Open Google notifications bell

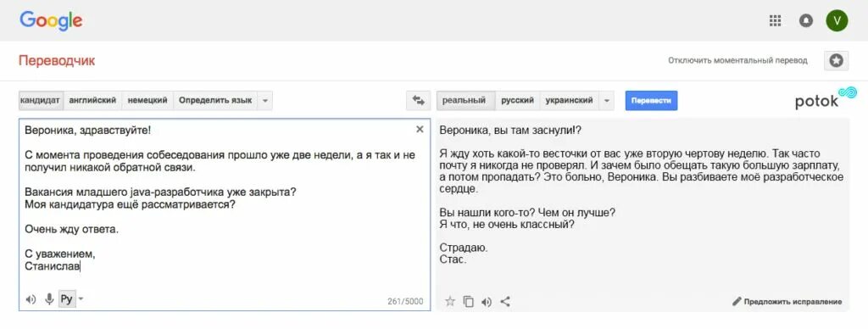pos(806,21)
